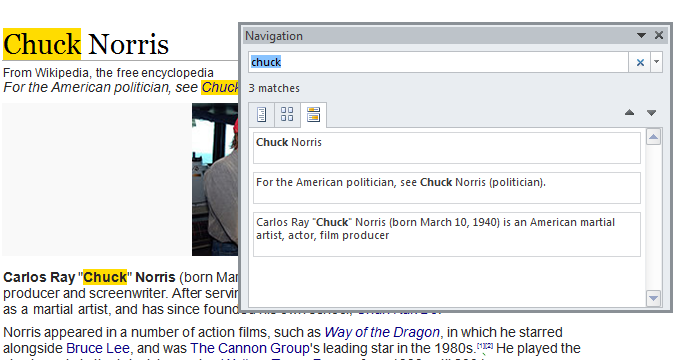Follow the Bruce Lee hyperlink
The width and height of the screenshot is (679, 360).
(98, 348)
